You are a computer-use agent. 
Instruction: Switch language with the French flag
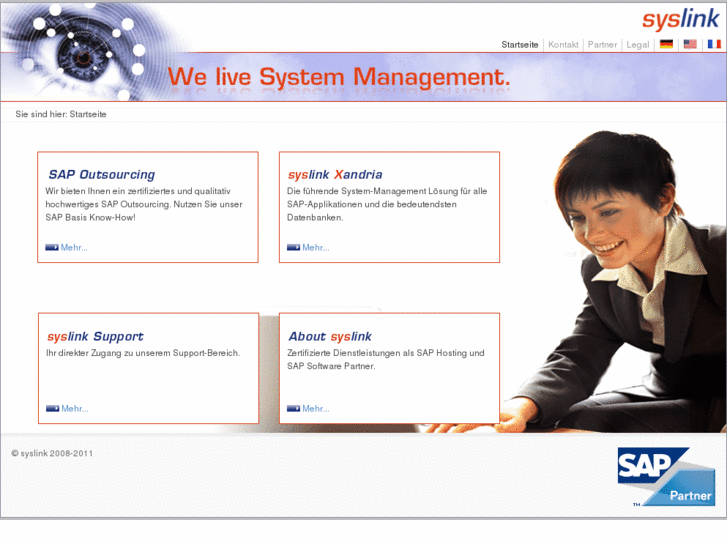[714, 45]
